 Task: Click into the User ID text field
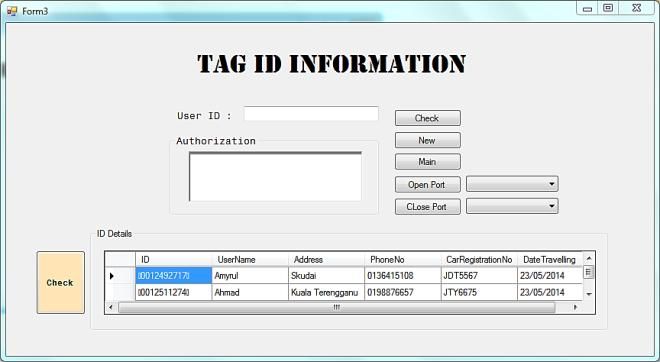[x=311, y=114]
